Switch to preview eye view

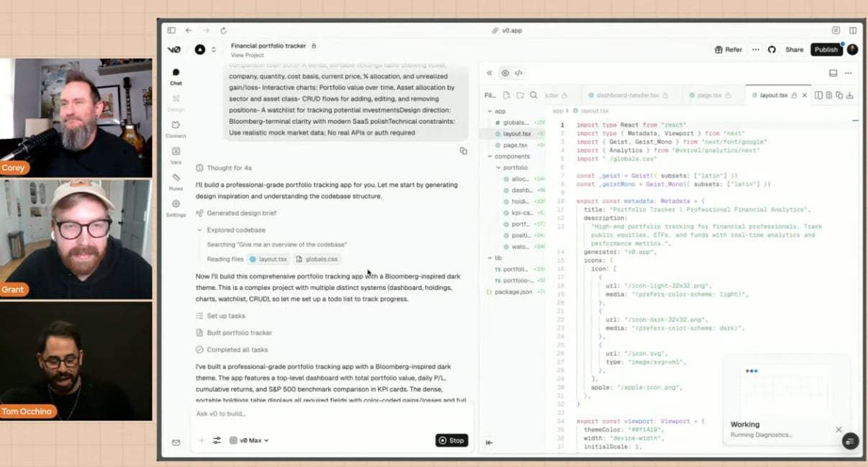(x=505, y=73)
